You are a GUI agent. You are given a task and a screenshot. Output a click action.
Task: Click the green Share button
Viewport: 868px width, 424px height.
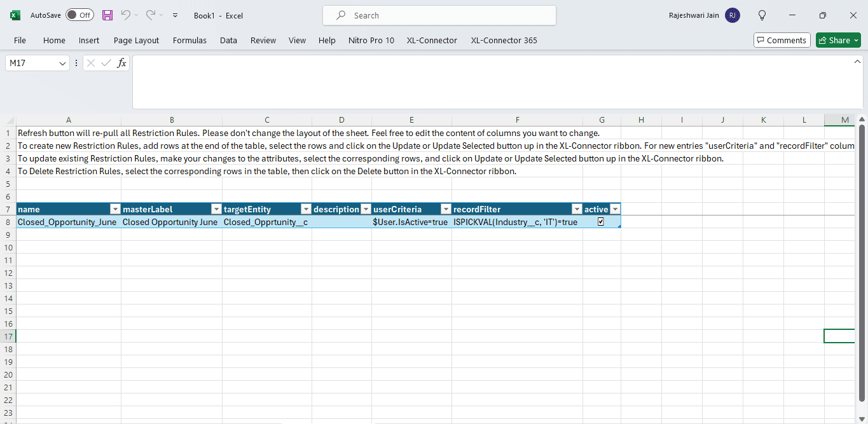click(x=837, y=40)
